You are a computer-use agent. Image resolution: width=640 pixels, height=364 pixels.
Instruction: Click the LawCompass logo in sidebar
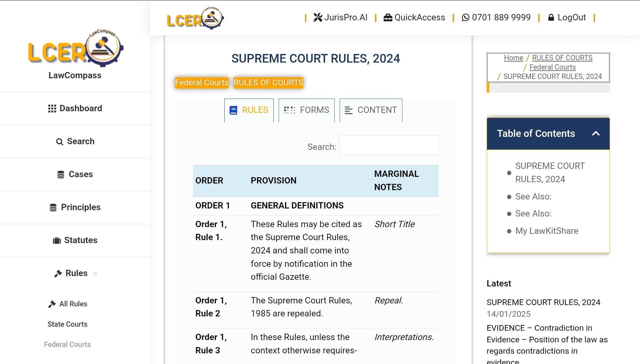coord(75,48)
